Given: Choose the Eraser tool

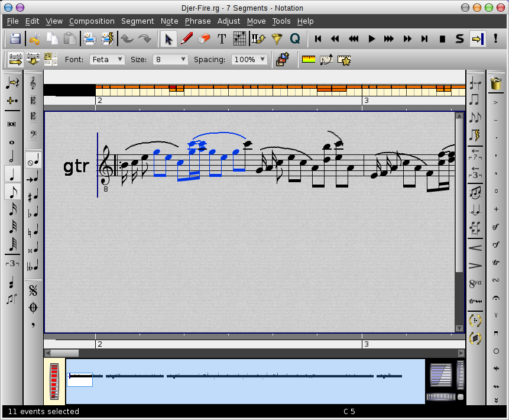Looking at the screenshot, I should 204,39.
